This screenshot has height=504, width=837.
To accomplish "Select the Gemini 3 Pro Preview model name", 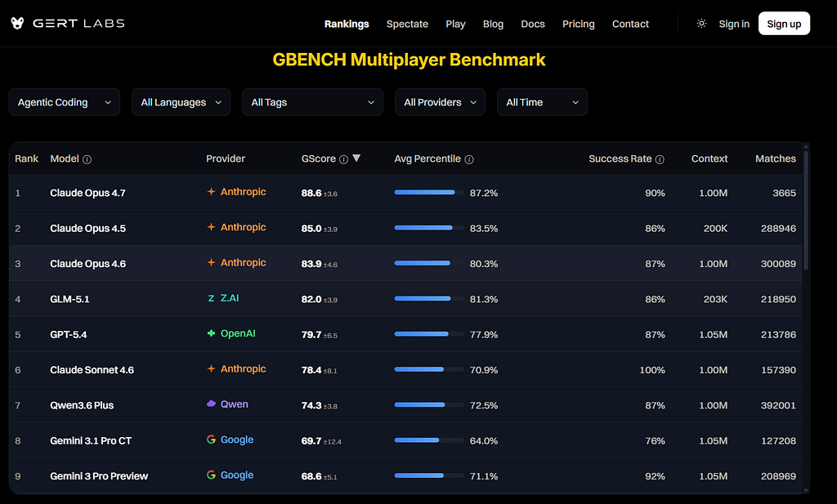I will pos(99,475).
